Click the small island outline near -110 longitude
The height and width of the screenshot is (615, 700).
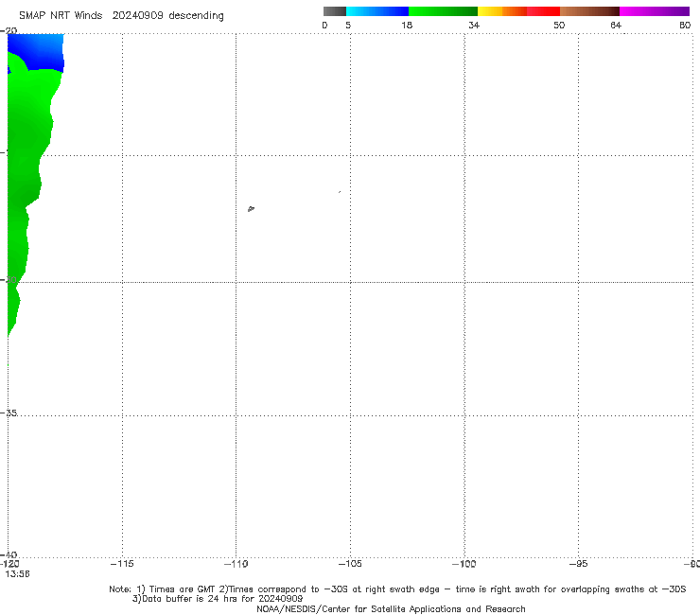click(251, 208)
